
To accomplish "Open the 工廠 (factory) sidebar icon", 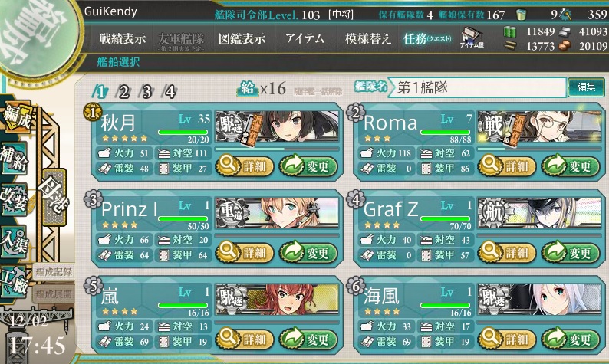I will (15, 284).
